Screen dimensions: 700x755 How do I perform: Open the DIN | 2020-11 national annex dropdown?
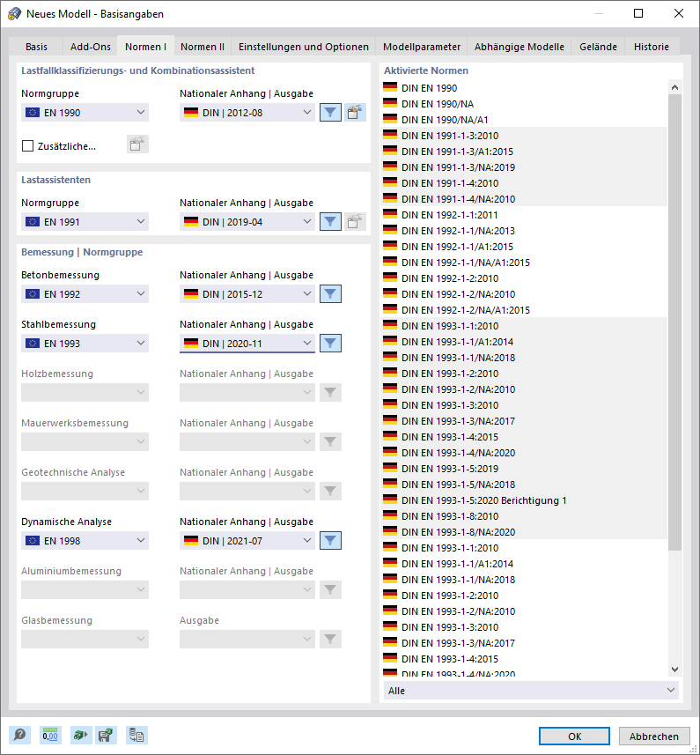(x=247, y=344)
